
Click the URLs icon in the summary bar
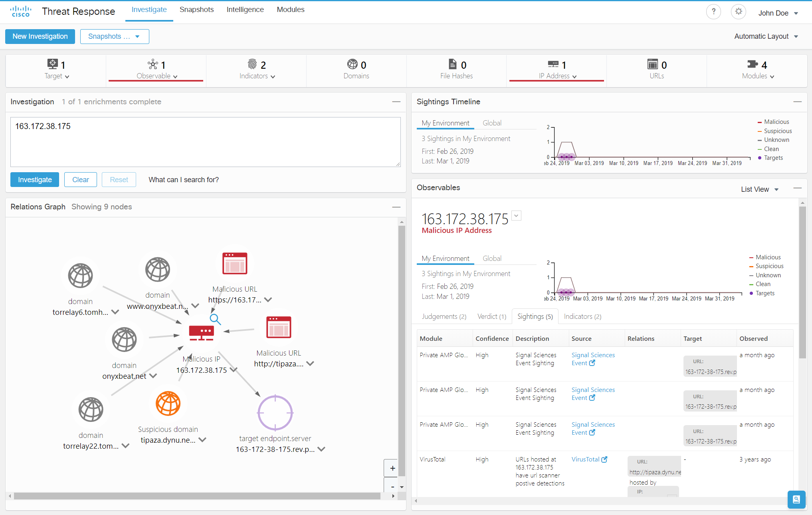652,64
